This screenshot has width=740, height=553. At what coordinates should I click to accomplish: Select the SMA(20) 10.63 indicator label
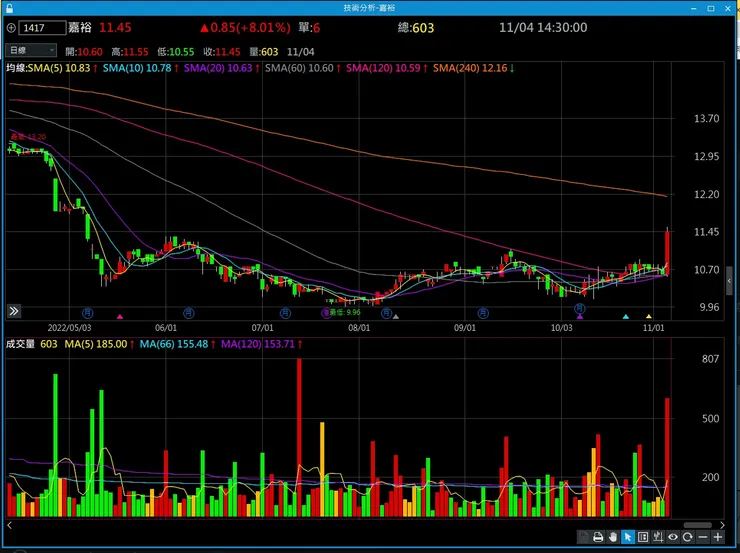coord(218,68)
